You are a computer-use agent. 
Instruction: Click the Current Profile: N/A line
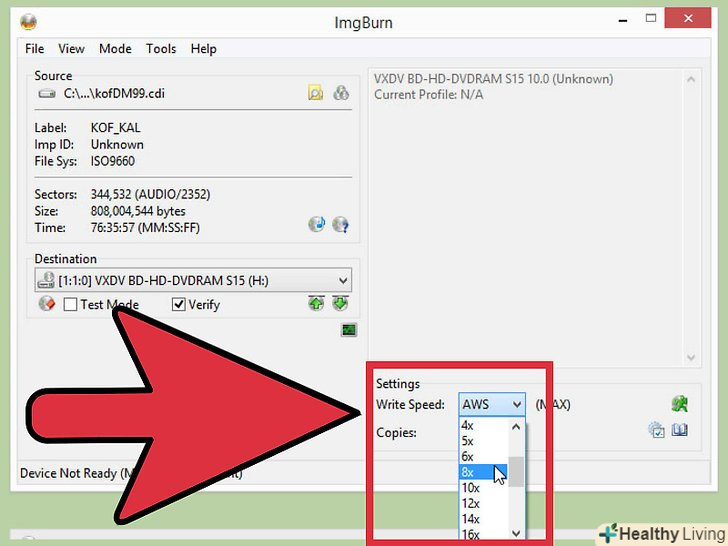coord(429,95)
